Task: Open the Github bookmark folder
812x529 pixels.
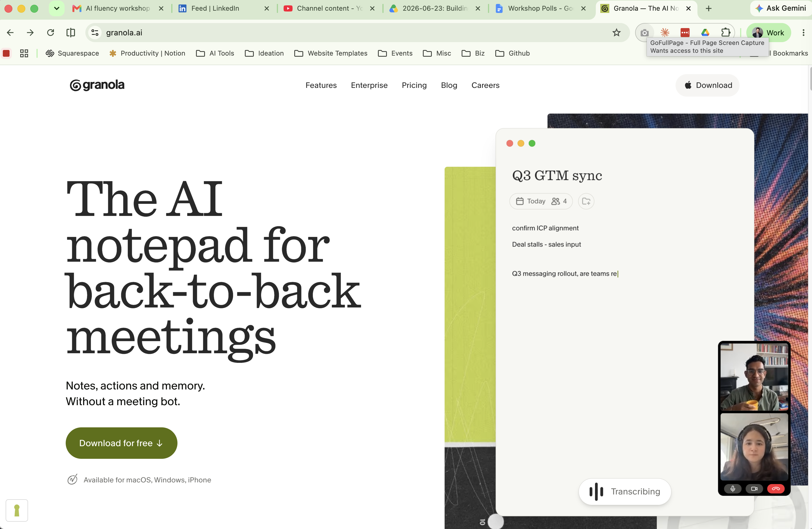Action: pyautogui.click(x=512, y=53)
